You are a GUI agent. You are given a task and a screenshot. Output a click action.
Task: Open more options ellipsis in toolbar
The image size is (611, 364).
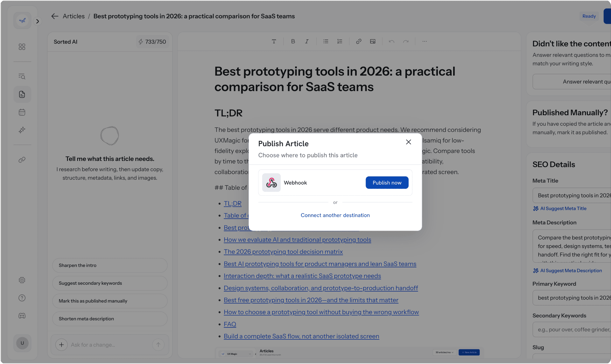click(x=425, y=41)
